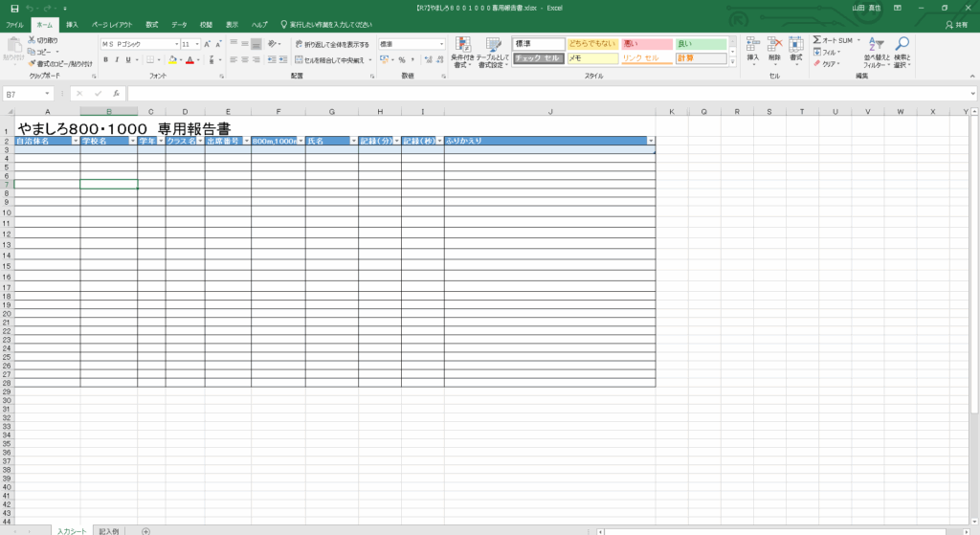
Task: Expand the font name MS Pゴシック dropdown
Action: pyautogui.click(x=177, y=44)
